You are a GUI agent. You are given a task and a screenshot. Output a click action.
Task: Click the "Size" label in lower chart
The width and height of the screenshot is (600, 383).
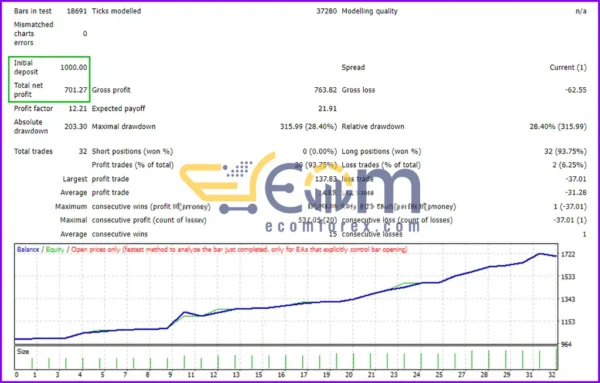23,352
